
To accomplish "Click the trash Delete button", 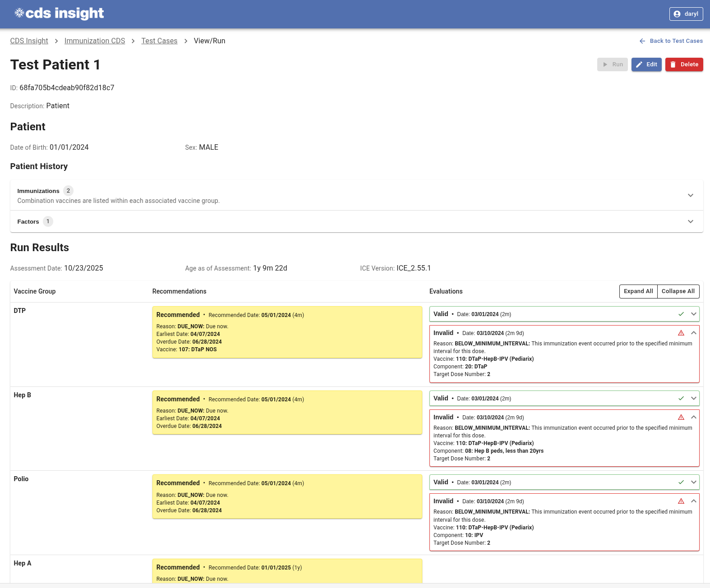I will pyautogui.click(x=684, y=64).
